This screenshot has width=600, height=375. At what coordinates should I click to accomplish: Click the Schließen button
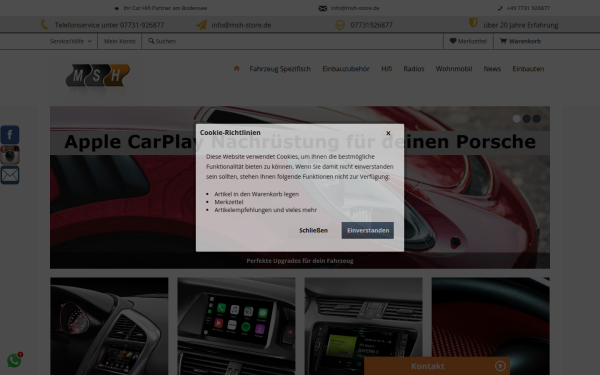tap(313, 230)
